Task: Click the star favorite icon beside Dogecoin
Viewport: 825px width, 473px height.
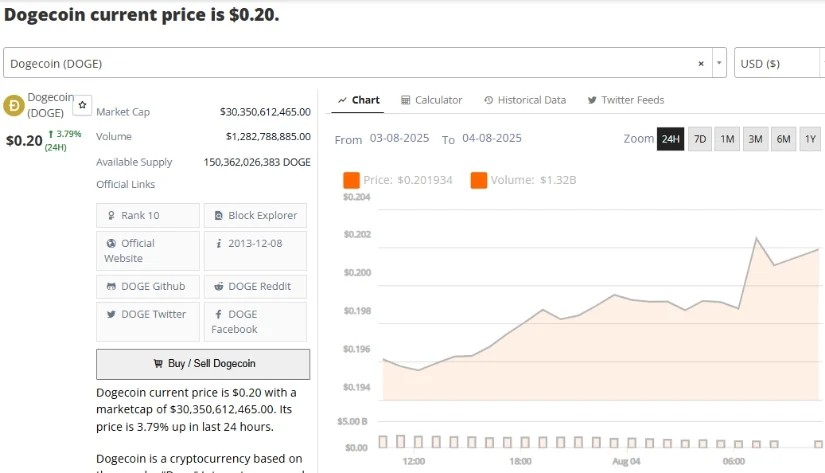Action: point(83,104)
